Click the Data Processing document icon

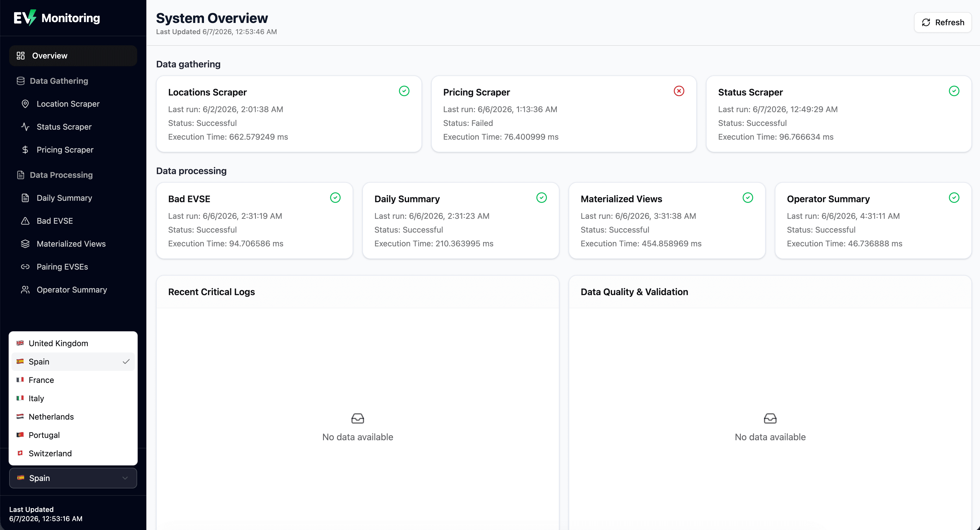tap(21, 175)
